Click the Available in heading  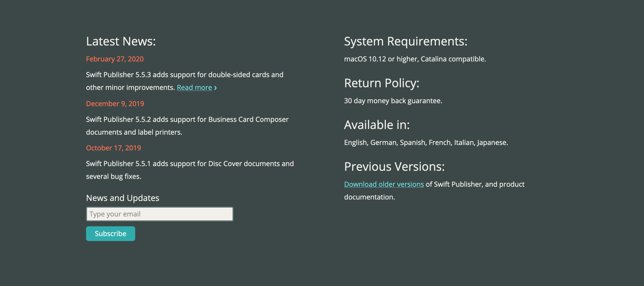pos(377,125)
